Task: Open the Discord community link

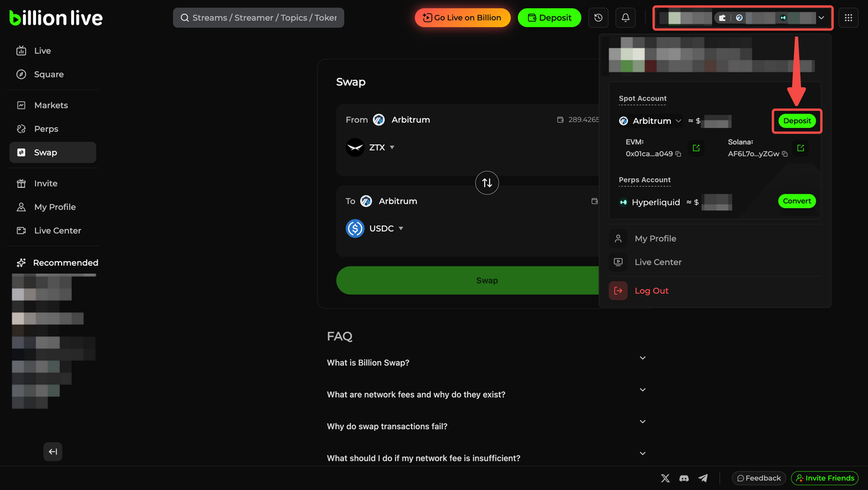Action: (684, 478)
